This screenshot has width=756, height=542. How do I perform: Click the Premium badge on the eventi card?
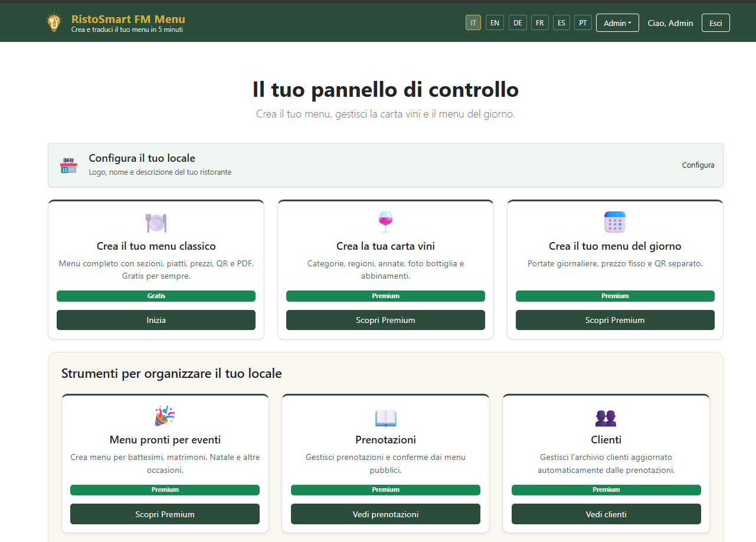click(165, 489)
